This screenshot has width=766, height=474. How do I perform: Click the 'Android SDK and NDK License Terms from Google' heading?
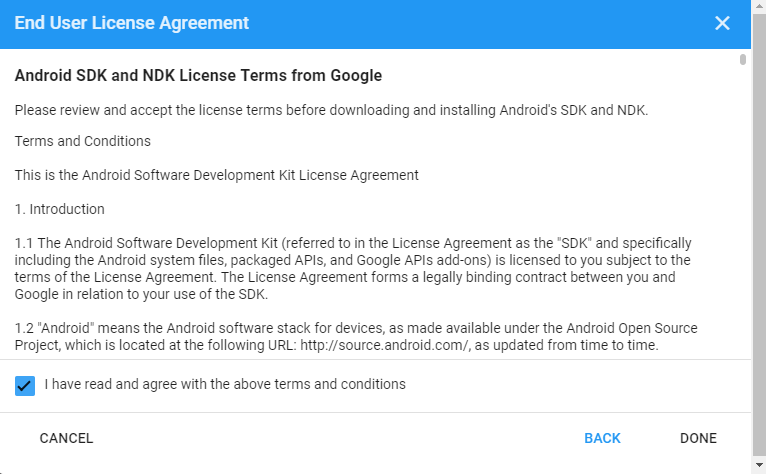click(198, 76)
